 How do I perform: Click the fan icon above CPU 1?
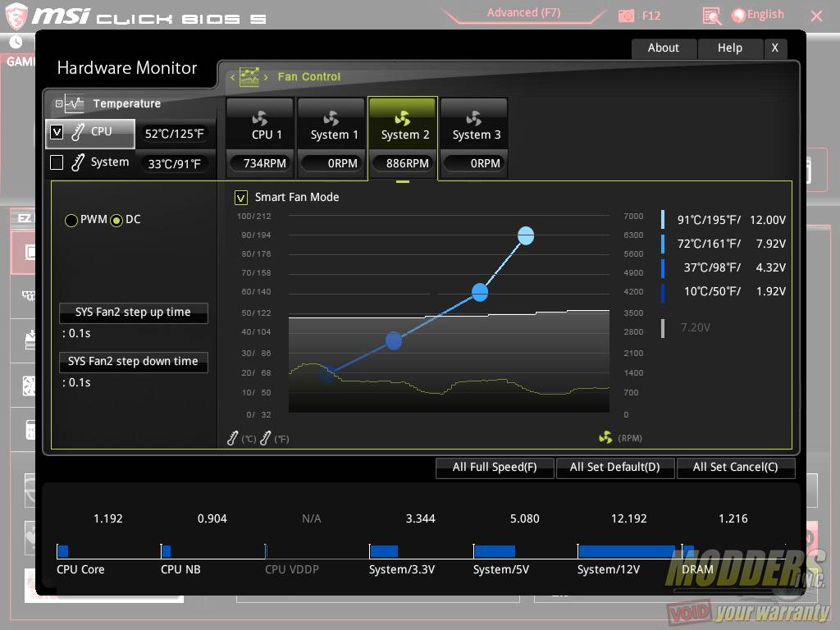pyautogui.click(x=260, y=118)
